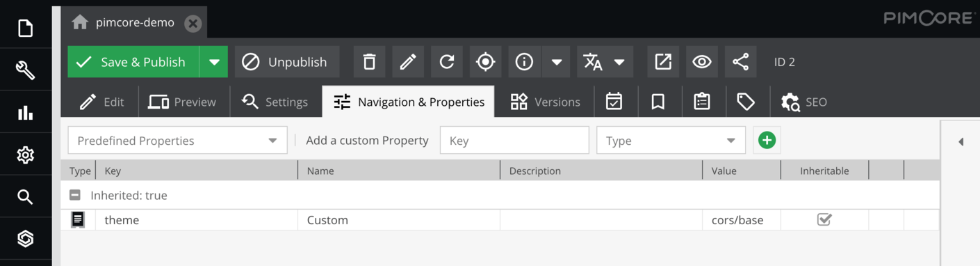
Task: Expand Save & Publish dropdown arrow
Action: (x=214, y=62)
